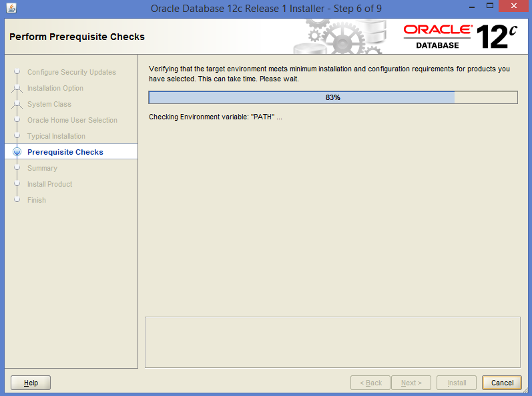Select Installation Option step
This screenshot has width=532, height=396.
click(x=55, y=88)
